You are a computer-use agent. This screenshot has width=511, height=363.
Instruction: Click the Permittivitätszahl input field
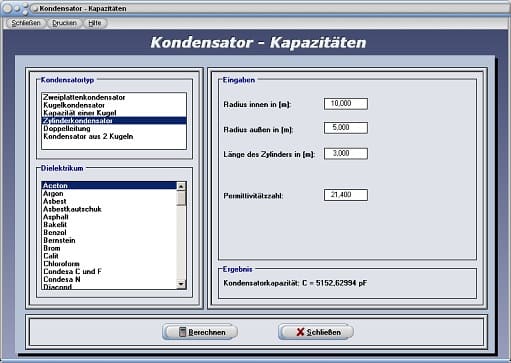(346, 195)
